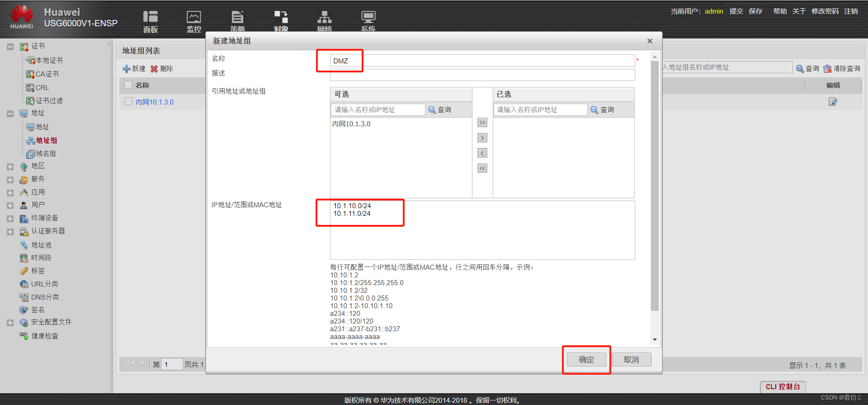Open the 监控 monitor icon
Screen dimensions: 868x405
(194, 22)
